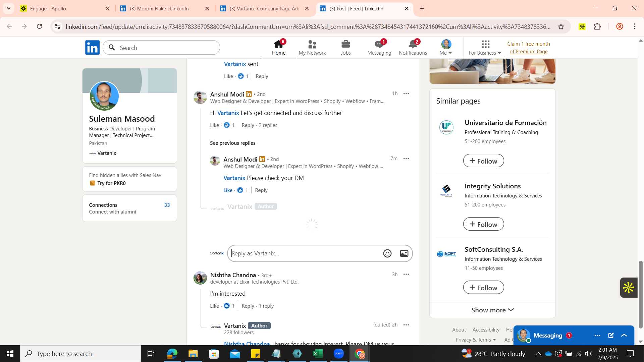Expand the Messaging overlay chevron
644x362 pixels.
(624, 336)
